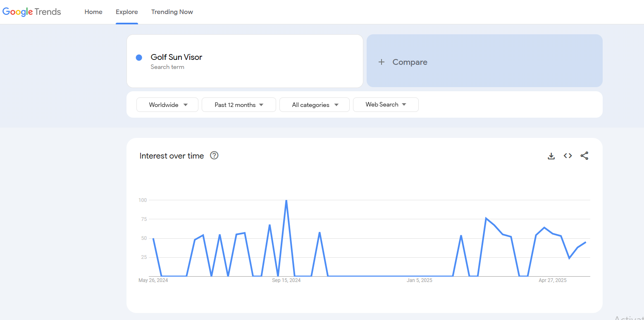Screen dimensions: 644x320
Task: Open the Home tab
Action: 93,12
